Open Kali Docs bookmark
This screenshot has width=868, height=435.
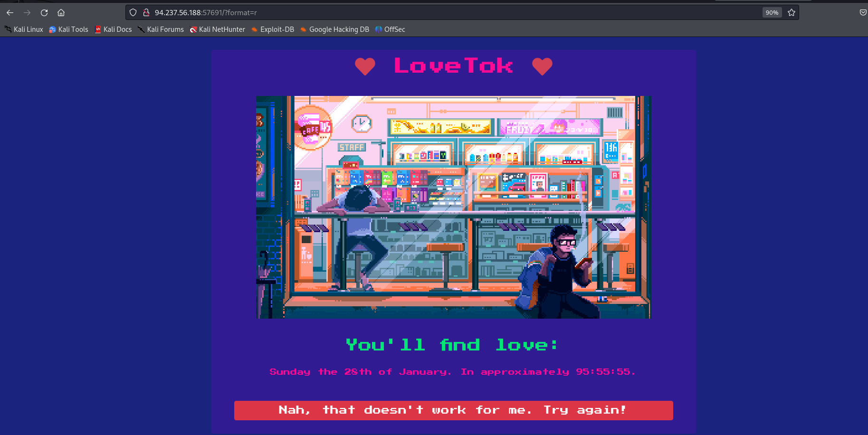pos(113,29)
